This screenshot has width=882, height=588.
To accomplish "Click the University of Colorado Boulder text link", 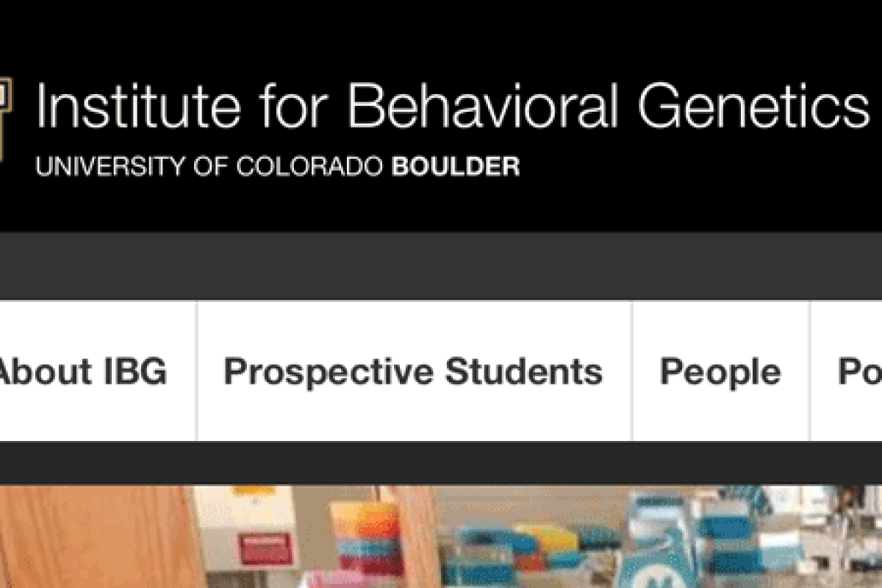I will coord(278,166).
